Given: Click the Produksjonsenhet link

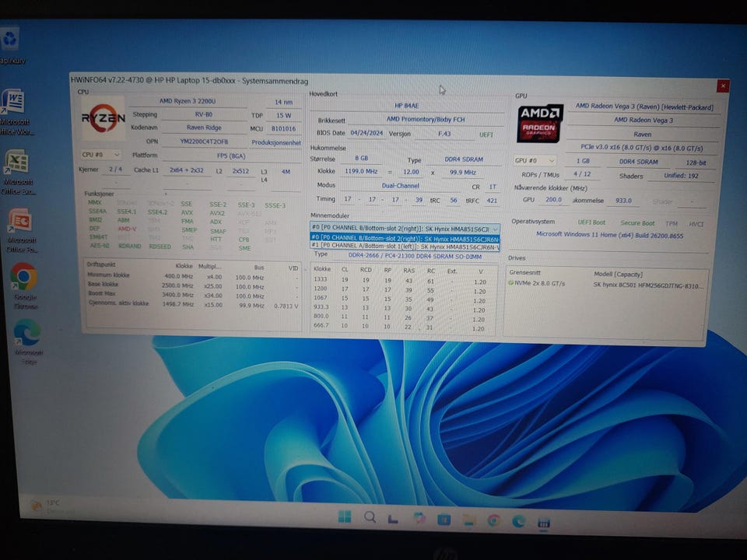Looking at the screenshot, I should [275, 142].
